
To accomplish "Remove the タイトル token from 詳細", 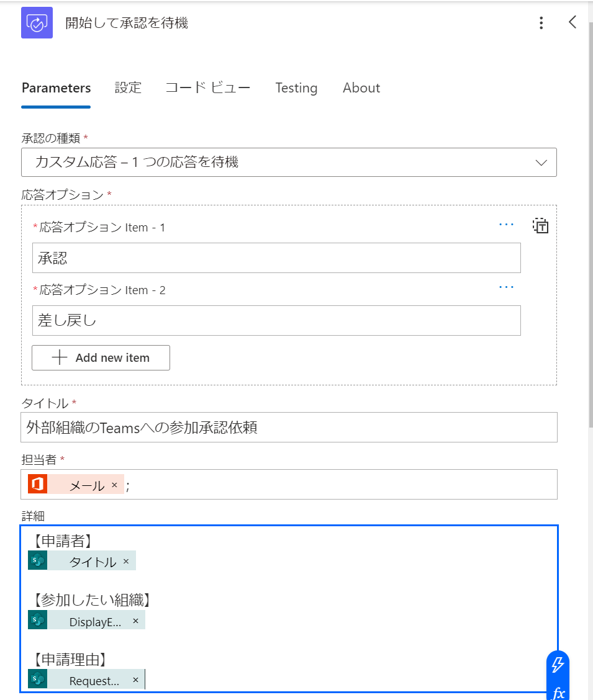I will click(126, 561).
